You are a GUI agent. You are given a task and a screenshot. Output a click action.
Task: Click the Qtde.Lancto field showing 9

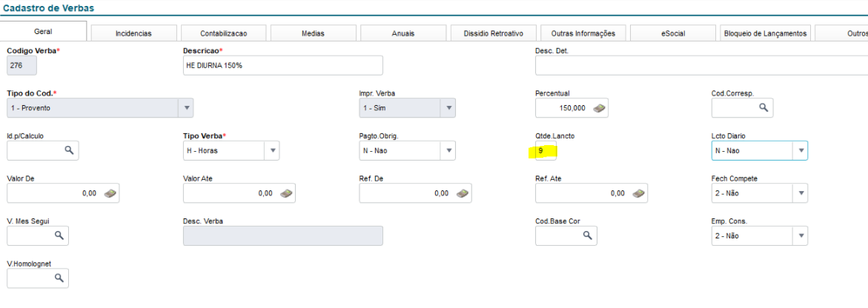pos(546,150)
